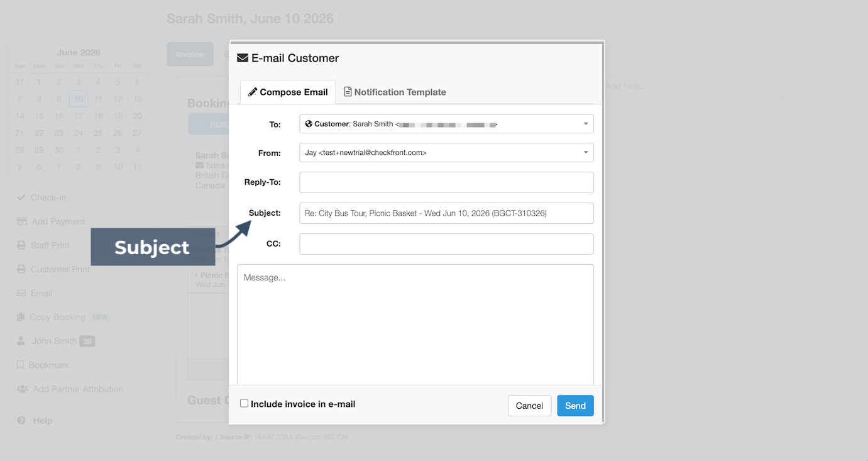Click the Customer Print printer icon
868x461 pixels.
click(x=21, y=269)
